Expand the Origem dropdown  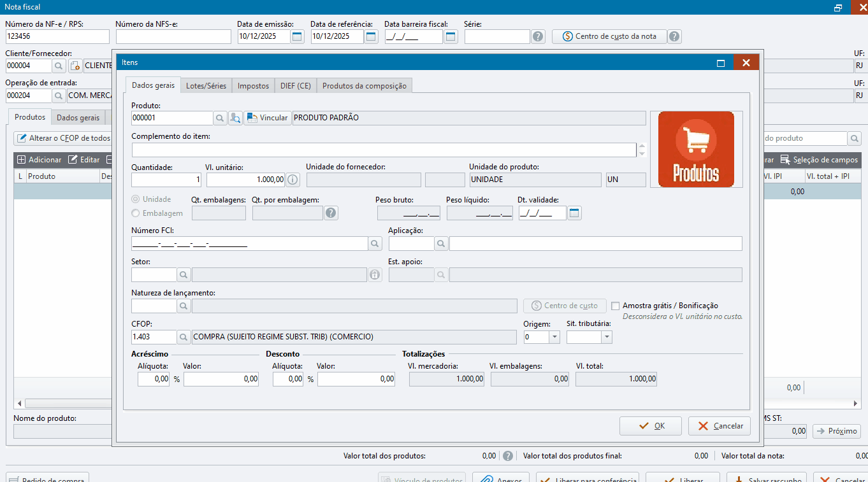click(x=554, y=337)
